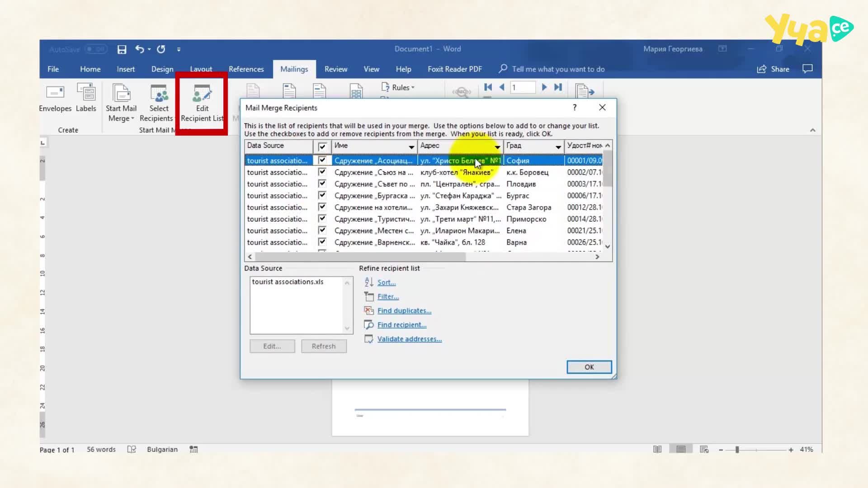Click the zoom out minus icon
The height and width of the screenshot is (488, 868).
[x=721, y=450]
